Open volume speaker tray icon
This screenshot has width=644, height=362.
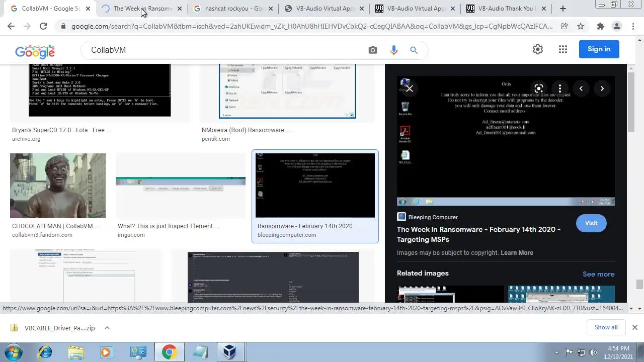point(593,352)
